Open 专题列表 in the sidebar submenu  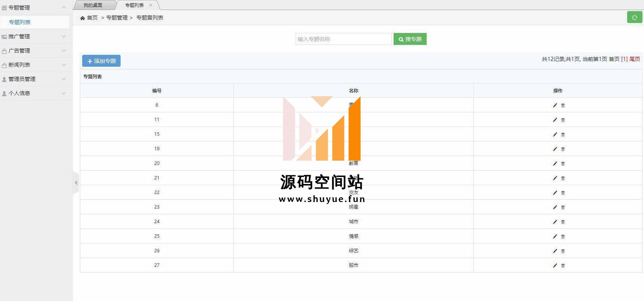click(35, 22)
